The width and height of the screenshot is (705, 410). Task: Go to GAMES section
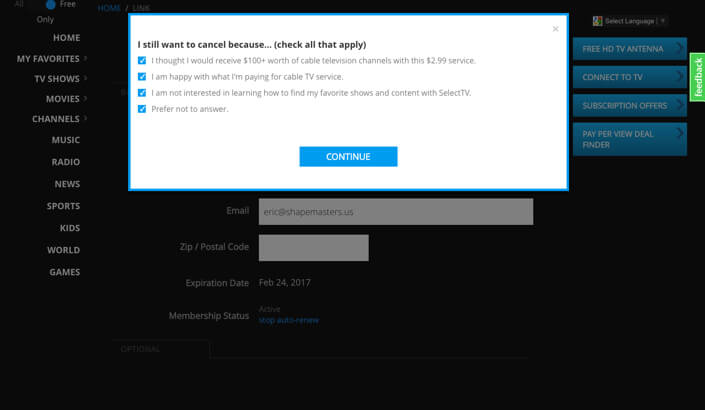click(65, 272)
